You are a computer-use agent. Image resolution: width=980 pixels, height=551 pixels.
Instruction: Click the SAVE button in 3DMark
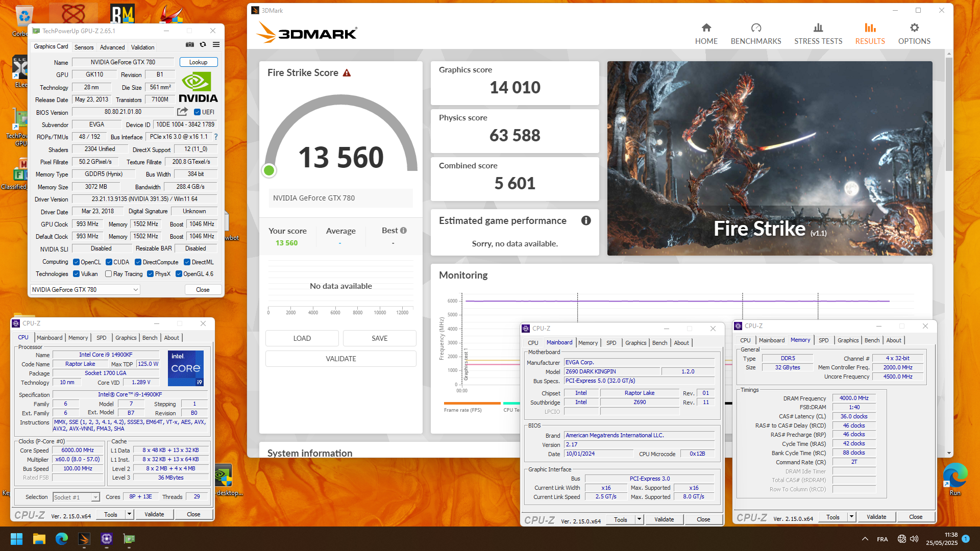click(x=380, y=338)
